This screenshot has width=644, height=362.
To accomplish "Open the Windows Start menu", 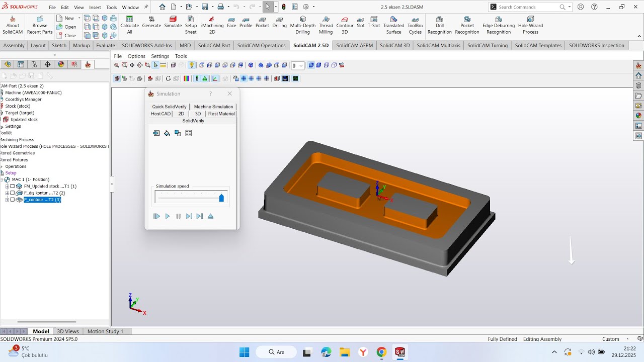I will [244, 352].
